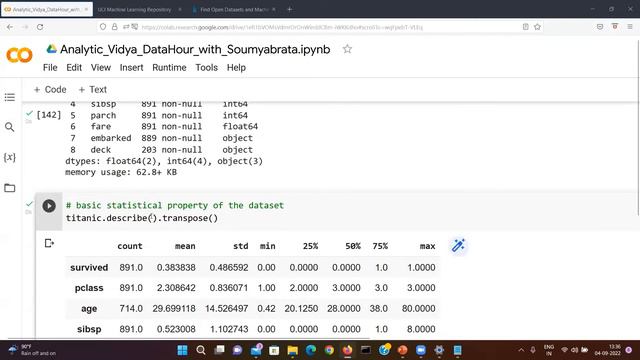Screen dimensions: 640x360
Task: Open Microsoft Edge from the taskbar
Action: (311, 350)
